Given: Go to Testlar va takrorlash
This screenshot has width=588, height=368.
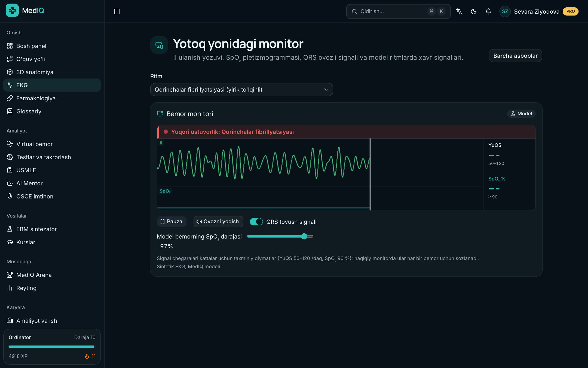Looking at the screenshot, I should click(52, 157).
